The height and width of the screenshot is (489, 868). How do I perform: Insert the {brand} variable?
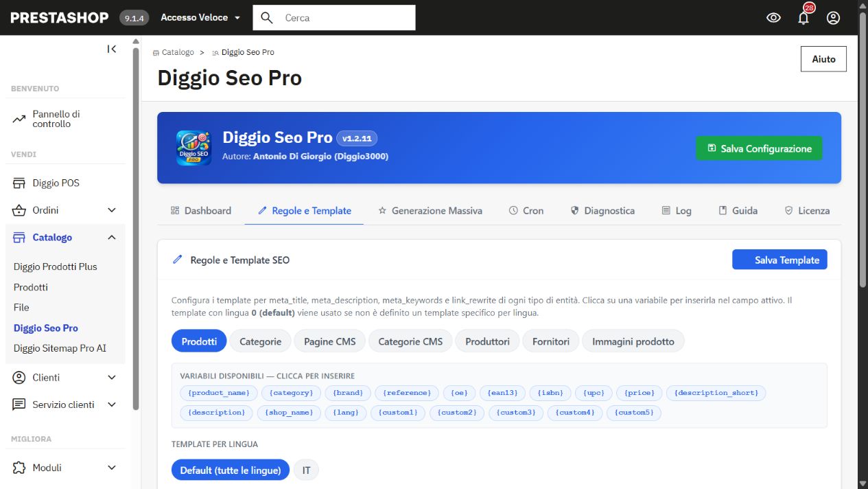point(347,393)
